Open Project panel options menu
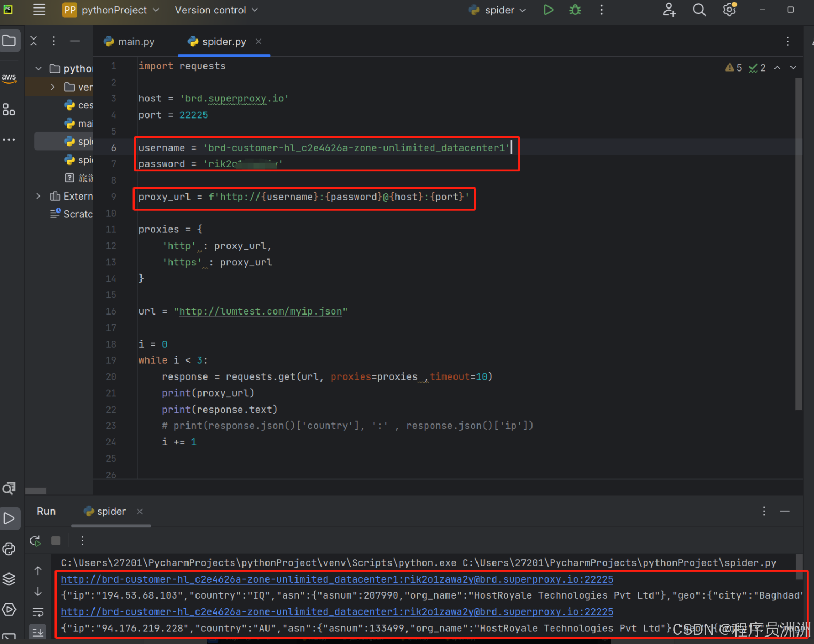Image resolution: width=814 pixels, height=644 pixels. pyautogui.click(x=54, y=41)
